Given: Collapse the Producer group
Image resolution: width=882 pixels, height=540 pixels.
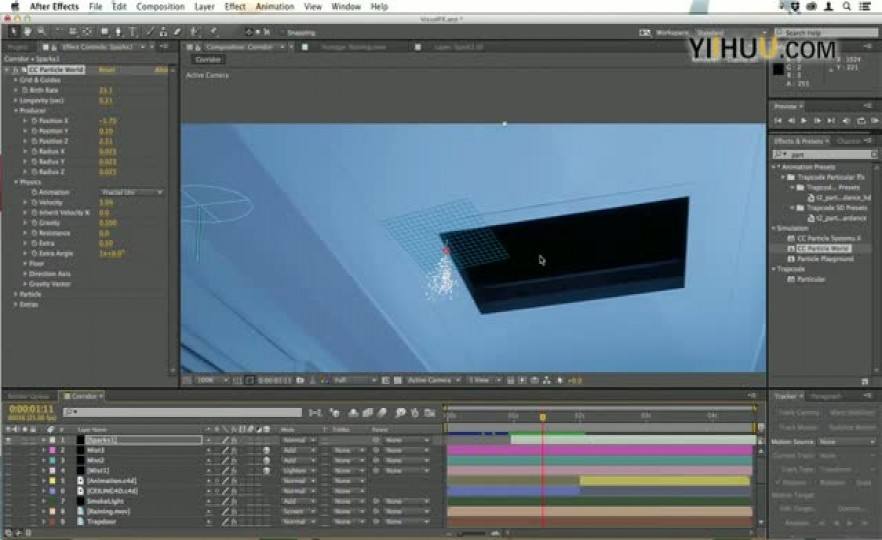Looking at the screenshot, I should pyautogui.click(x=16, y=111).
